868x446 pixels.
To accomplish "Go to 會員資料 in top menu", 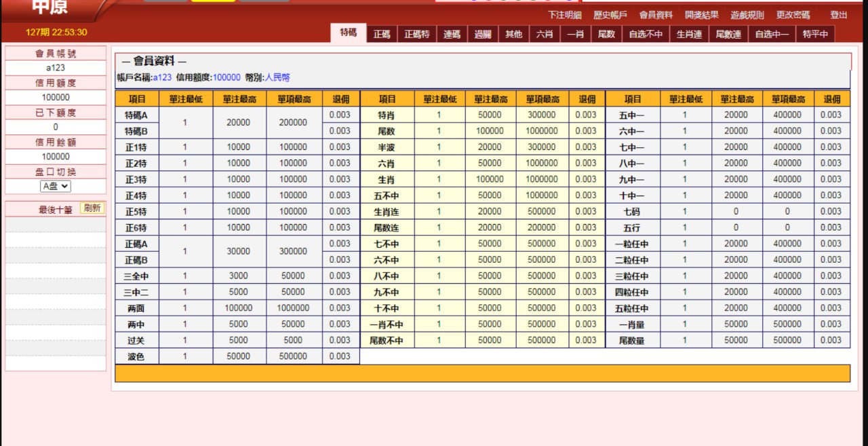I will click(x=656, y=15).
